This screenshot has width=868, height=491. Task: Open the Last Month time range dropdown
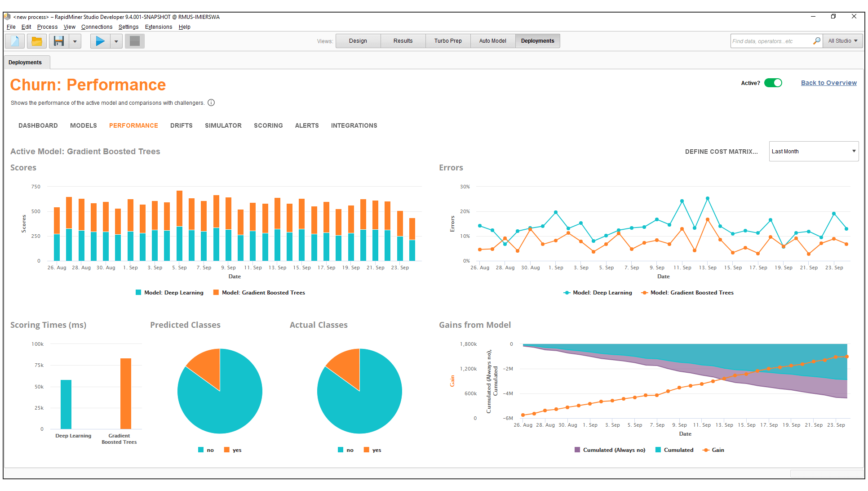(x=814, y=152)
